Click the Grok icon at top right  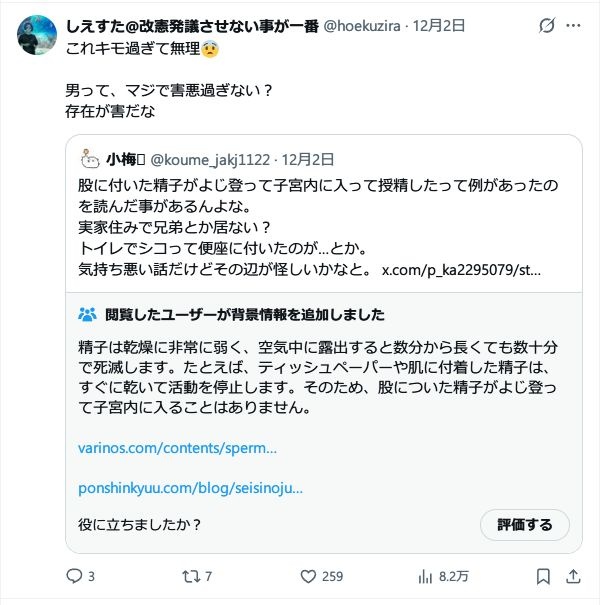point(547,25)
